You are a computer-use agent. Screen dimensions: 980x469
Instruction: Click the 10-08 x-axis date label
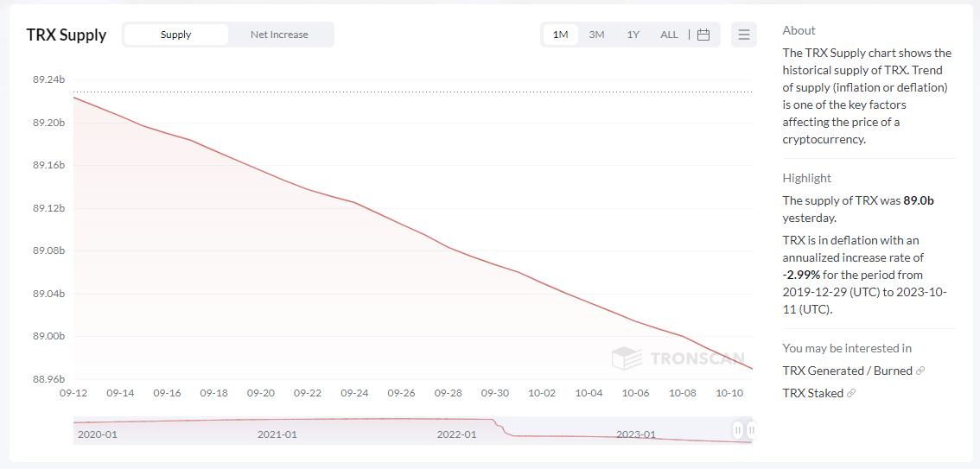(683, 394)
